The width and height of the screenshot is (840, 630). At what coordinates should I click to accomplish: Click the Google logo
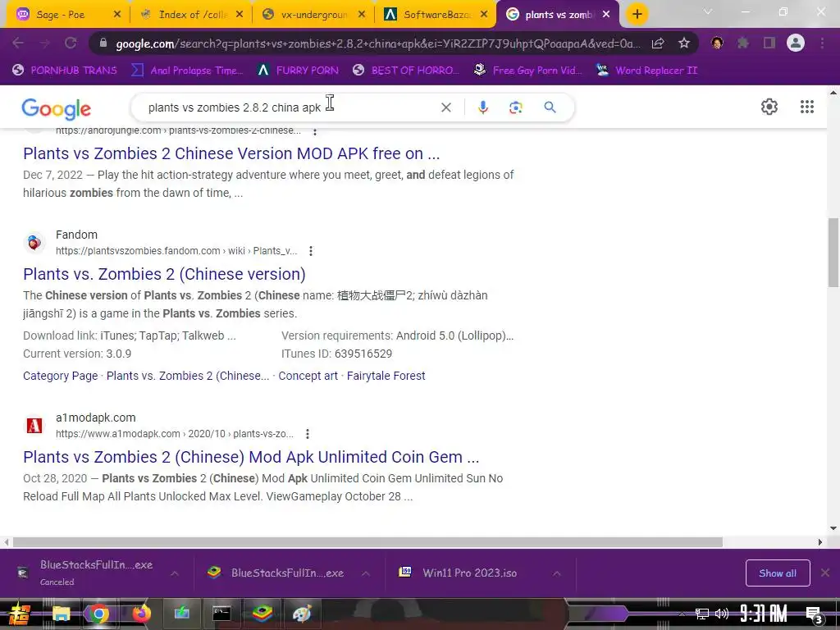[57, 109]
